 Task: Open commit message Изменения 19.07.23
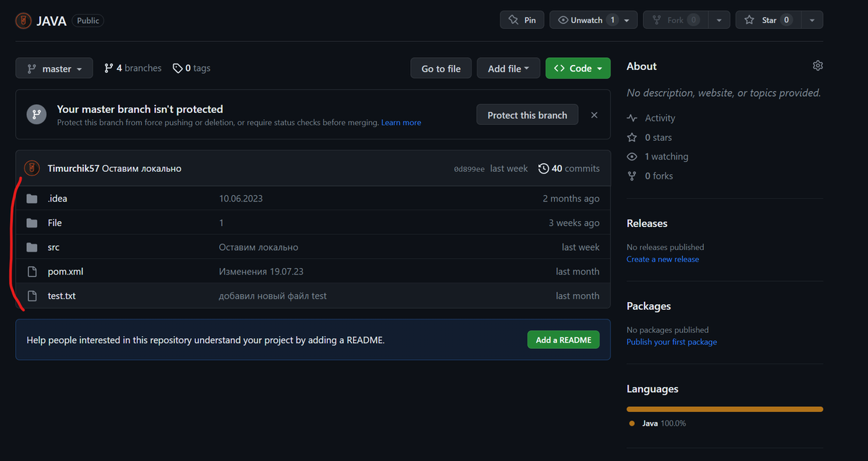(x=261, y=272)
